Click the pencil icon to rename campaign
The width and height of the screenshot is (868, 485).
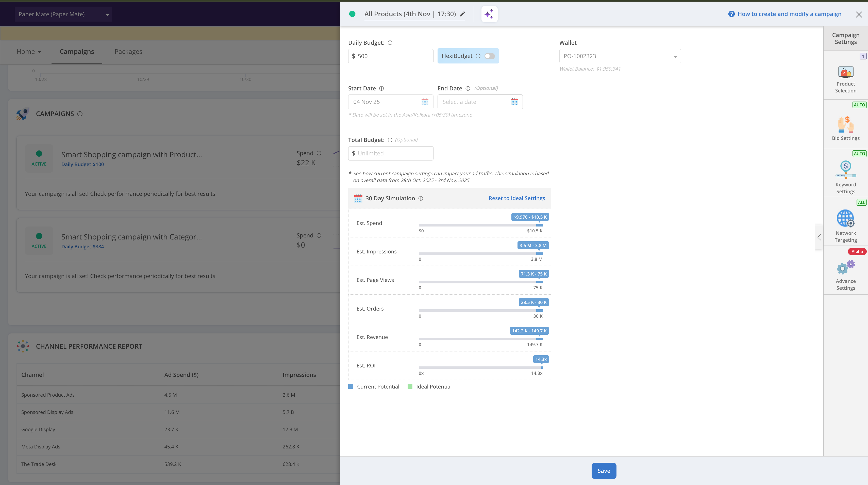click(462, 14)
